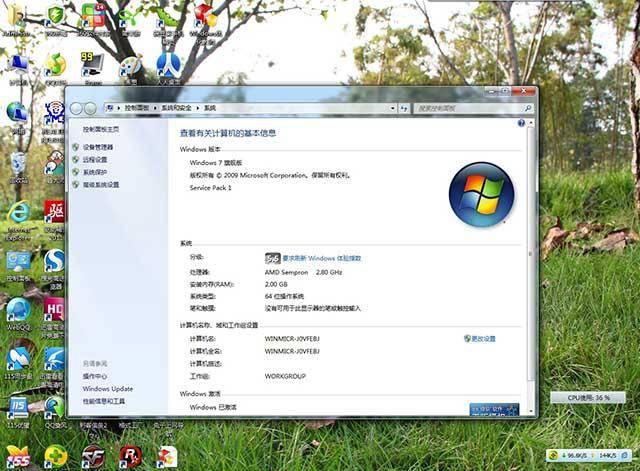Click scrollbar down arrow in system window
This screenshot has width=640, height=471.
tap(531, 411)
